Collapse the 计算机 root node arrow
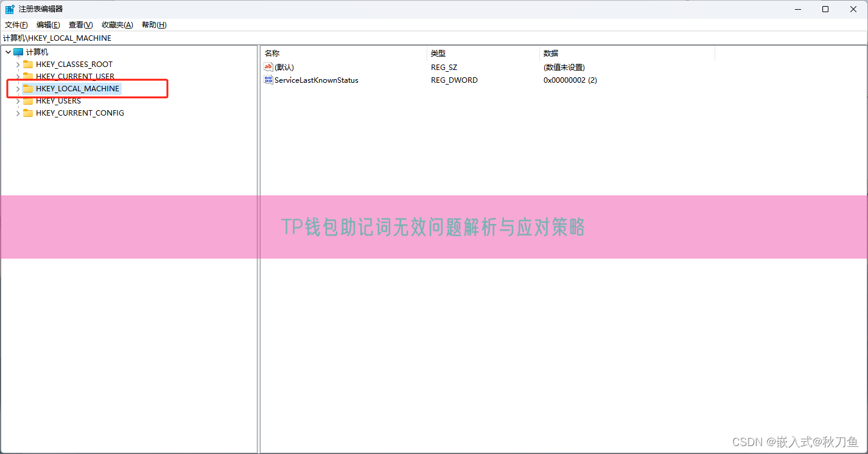868x454 pixels. [8, 52]
